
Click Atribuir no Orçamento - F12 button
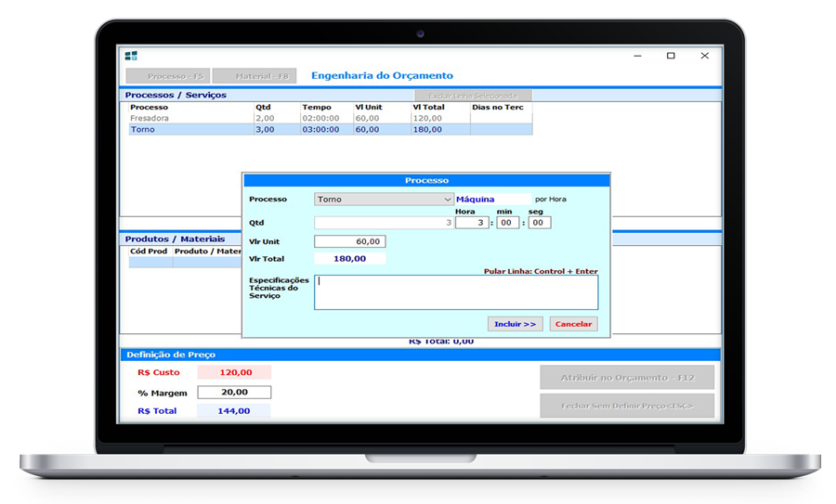[x=627, y=378]
